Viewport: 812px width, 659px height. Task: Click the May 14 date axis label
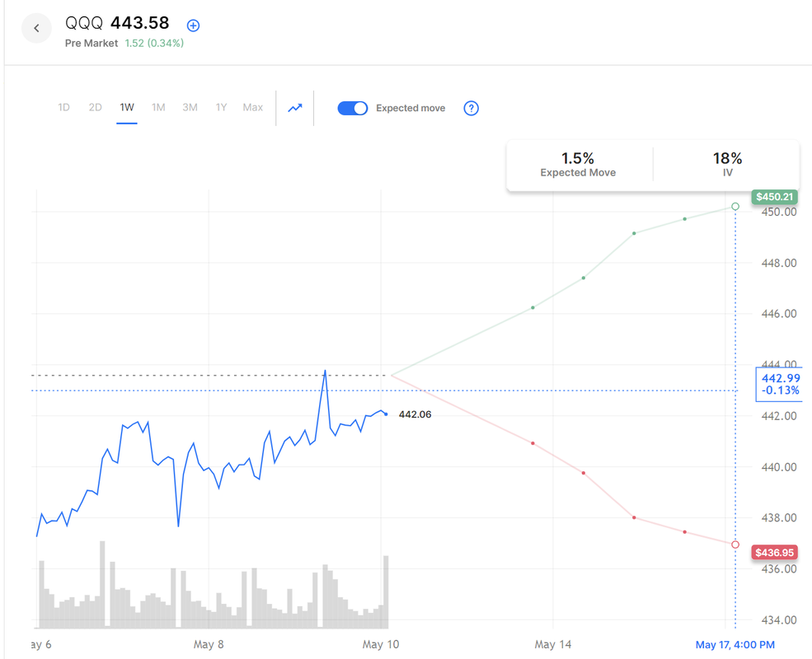click(553, 644)
